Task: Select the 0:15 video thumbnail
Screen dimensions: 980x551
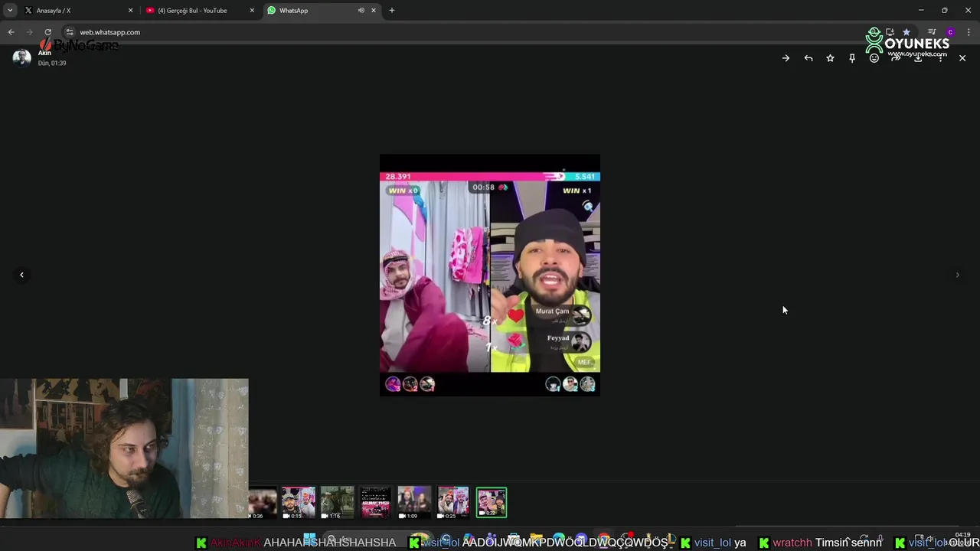Action: click(x=299, y=503)
